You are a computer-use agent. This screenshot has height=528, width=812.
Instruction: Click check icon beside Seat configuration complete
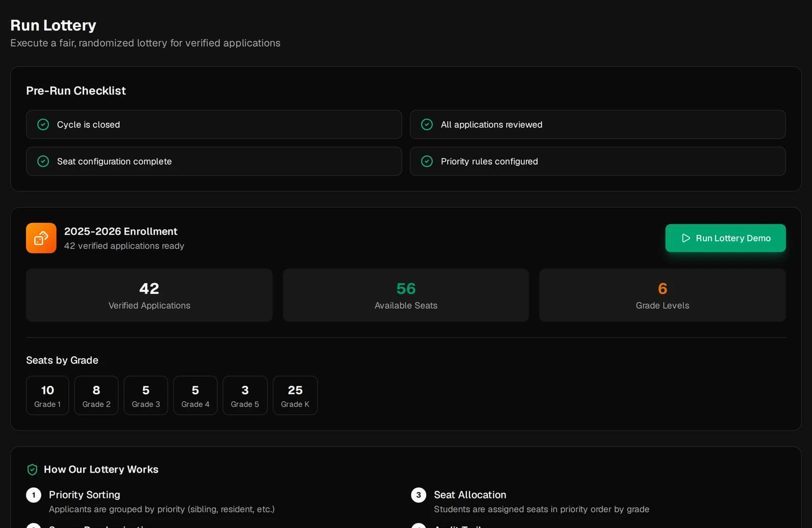point(43,161)
